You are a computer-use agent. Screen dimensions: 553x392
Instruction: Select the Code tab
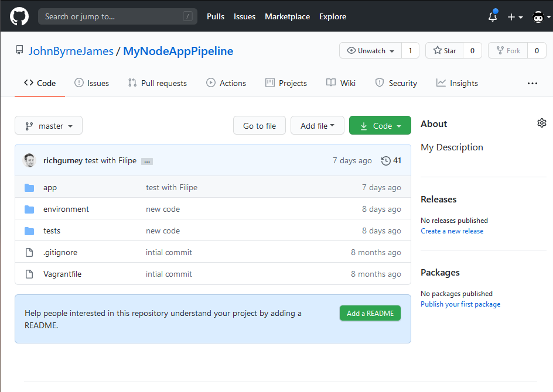pyautogui.click(x=40, y=83)
